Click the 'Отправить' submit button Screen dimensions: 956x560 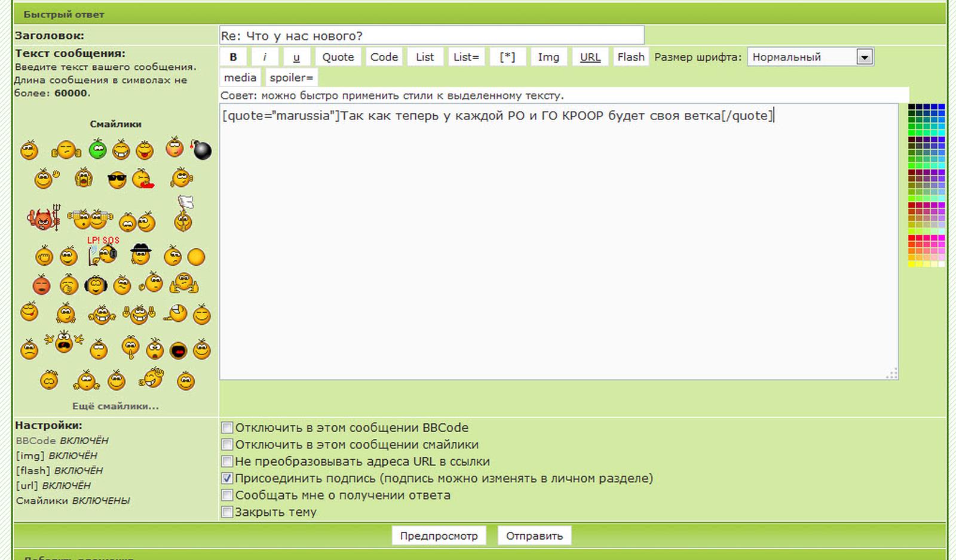coord(534,536)
